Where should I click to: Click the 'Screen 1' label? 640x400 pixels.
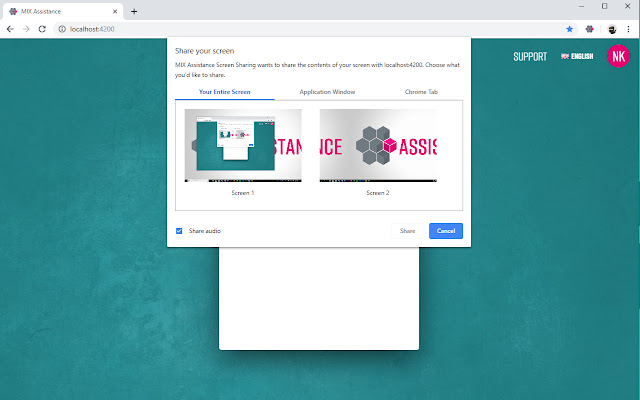[x=243, y=193]
